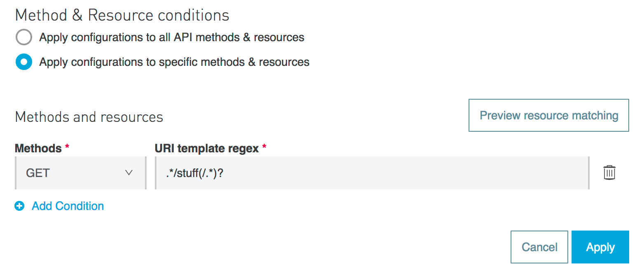Click the Methods and resources section title

(89, 117)
